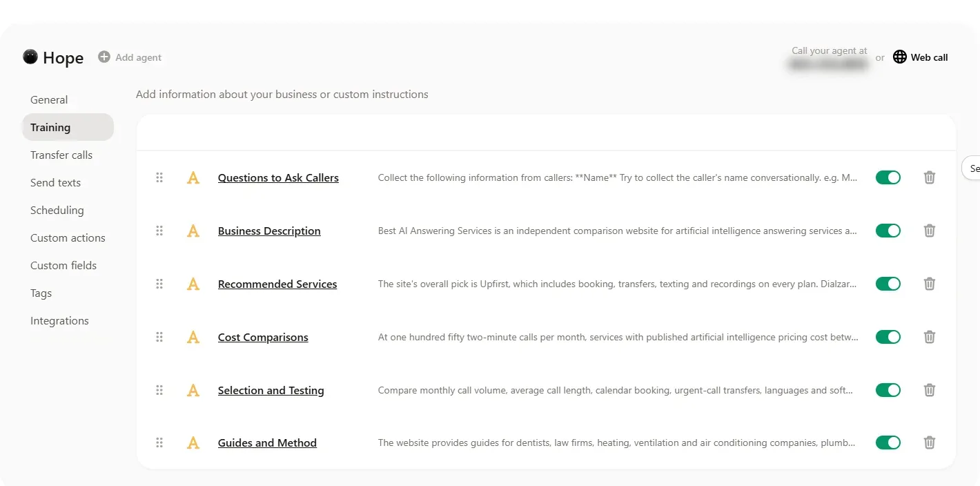Click description text starting 'Collect the following information'
This screenshot has height=486, width=980.
(618, 177)
